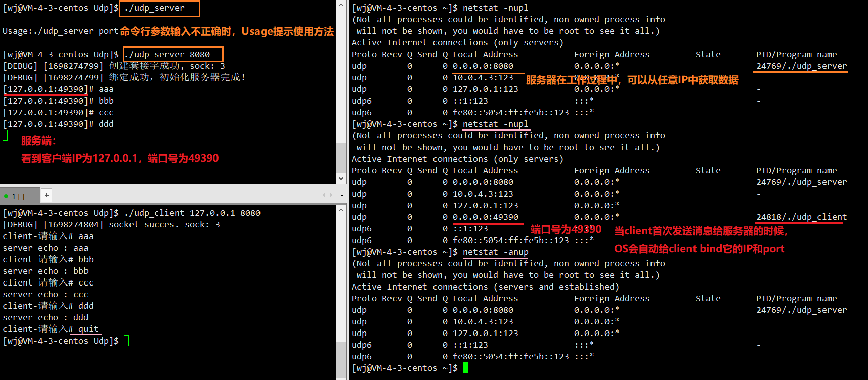868x380 pixels.
Task: Click the "server echo : ddd" line
Action: pos(46,317)
